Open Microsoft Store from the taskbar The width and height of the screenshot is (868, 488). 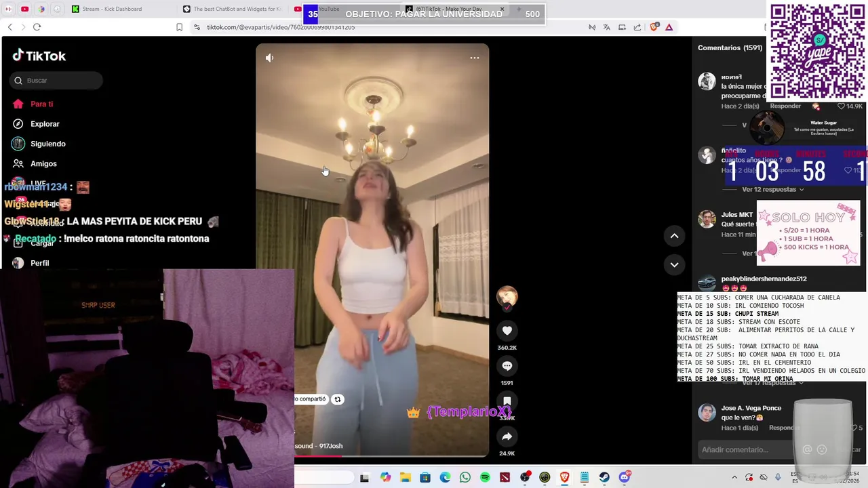(425, 478)
